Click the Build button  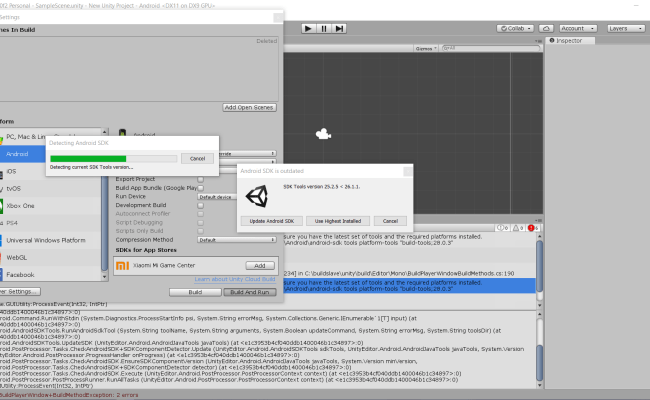pyautogui.click(x=195, y=292)
